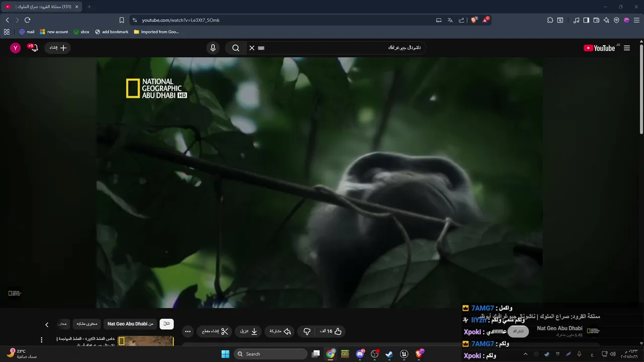644x362 pixels.
Task: Open options for the suggested video
Action: 41,340
